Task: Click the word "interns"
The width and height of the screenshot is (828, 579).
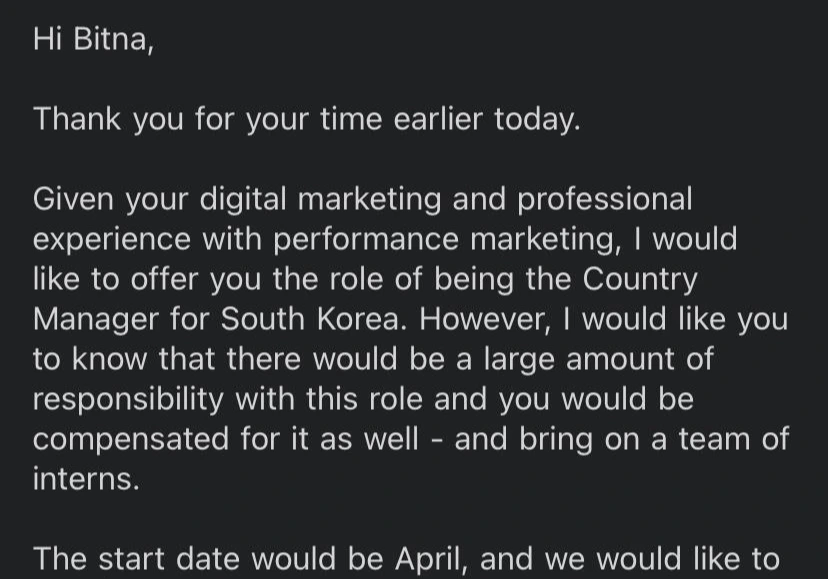Action: [86, 479]
